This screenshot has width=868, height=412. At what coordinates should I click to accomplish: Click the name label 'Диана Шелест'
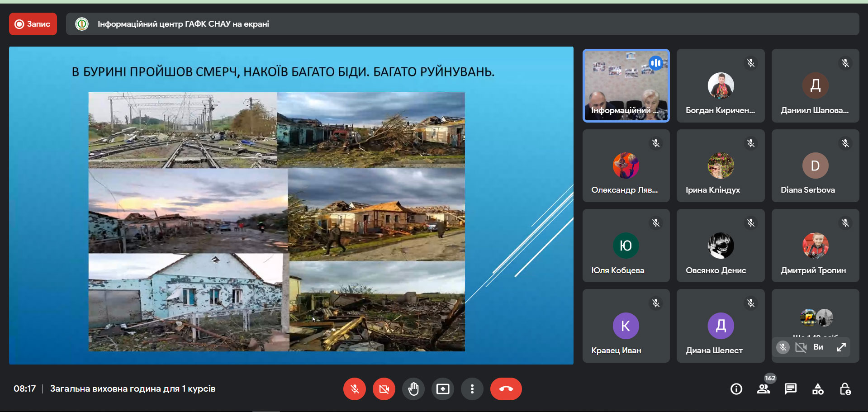click(714, 350)
